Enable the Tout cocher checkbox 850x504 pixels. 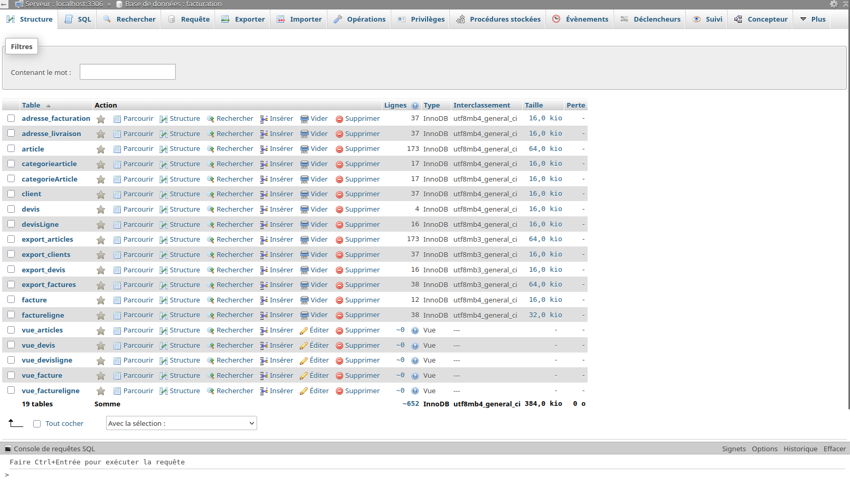coord(37,424)
